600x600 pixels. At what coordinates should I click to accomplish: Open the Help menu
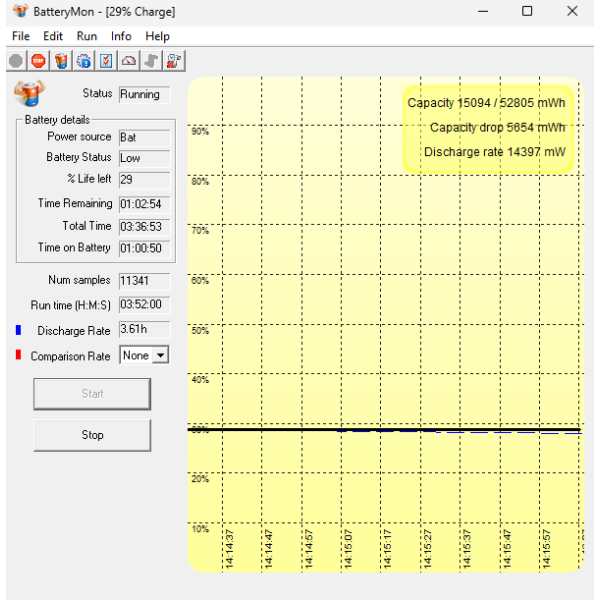click(157, 36)
